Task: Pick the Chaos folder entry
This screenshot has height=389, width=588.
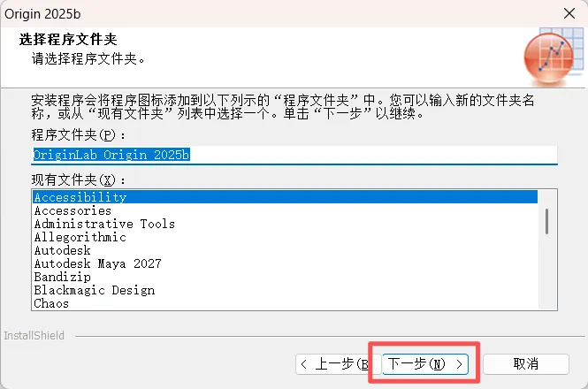Action: pyautogui.click(x=285, y=303)
